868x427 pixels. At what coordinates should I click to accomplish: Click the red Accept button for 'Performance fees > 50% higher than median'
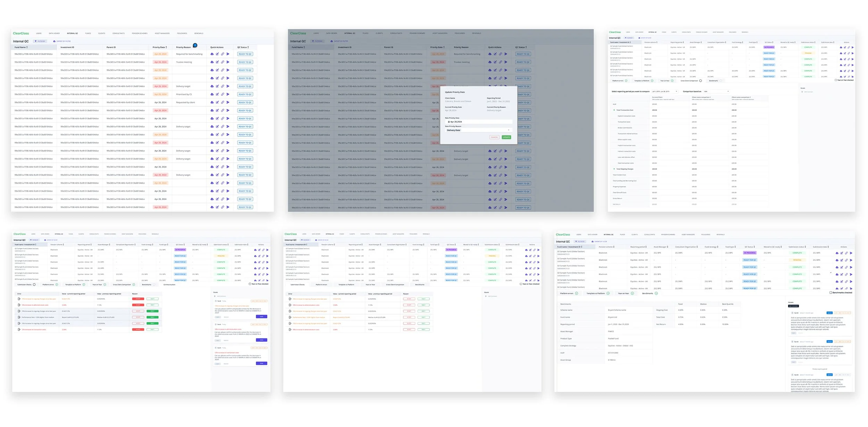point(138,317)
